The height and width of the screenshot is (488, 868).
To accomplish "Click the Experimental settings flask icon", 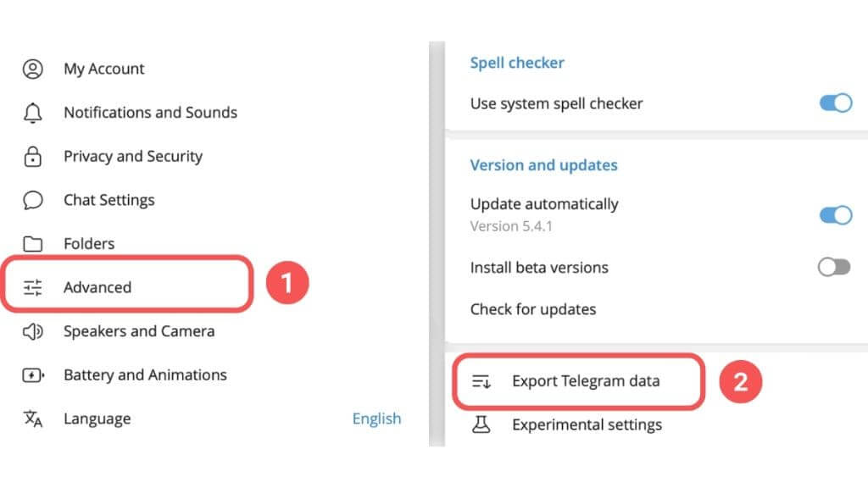I will pyautogui.click(x=481, y=424).
